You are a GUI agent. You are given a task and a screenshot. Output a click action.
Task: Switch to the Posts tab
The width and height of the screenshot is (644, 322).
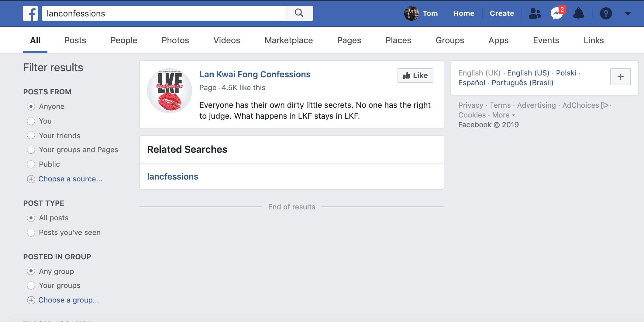(75, 40)
